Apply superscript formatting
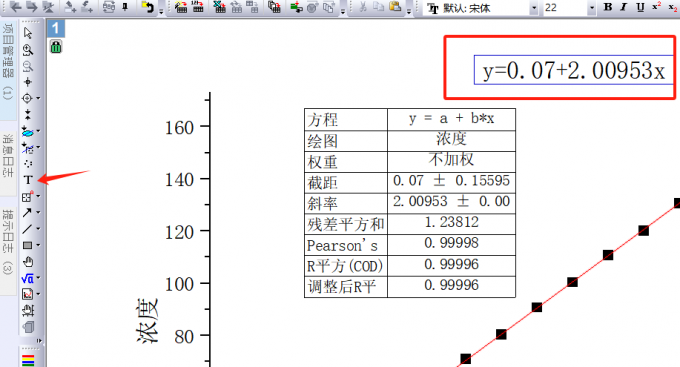This screenshot has height=367, width=680. (657, 7)
